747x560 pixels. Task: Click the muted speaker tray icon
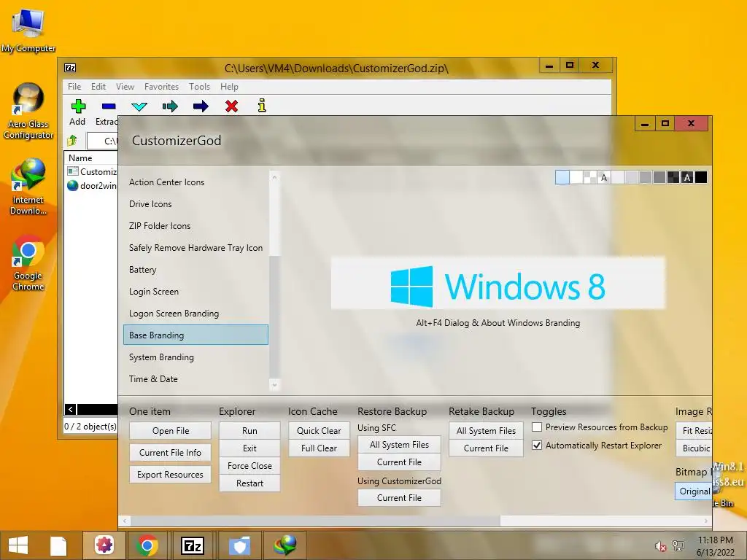pyautogui.click(x=660, y=545)
